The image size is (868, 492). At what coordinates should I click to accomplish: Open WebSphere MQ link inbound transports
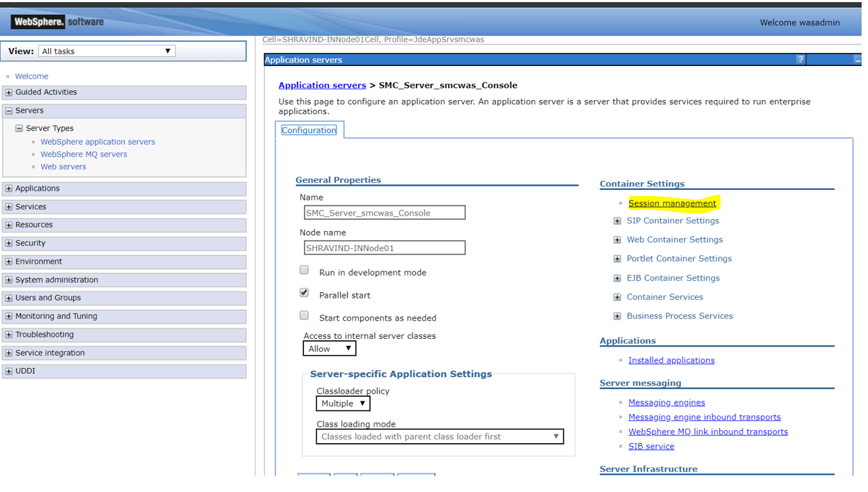[708, 432]
